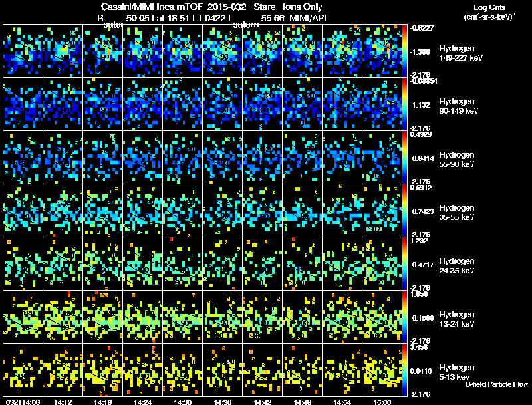Open the 149-227 keV image panel at 032T14:06

(x=23, y=51)
